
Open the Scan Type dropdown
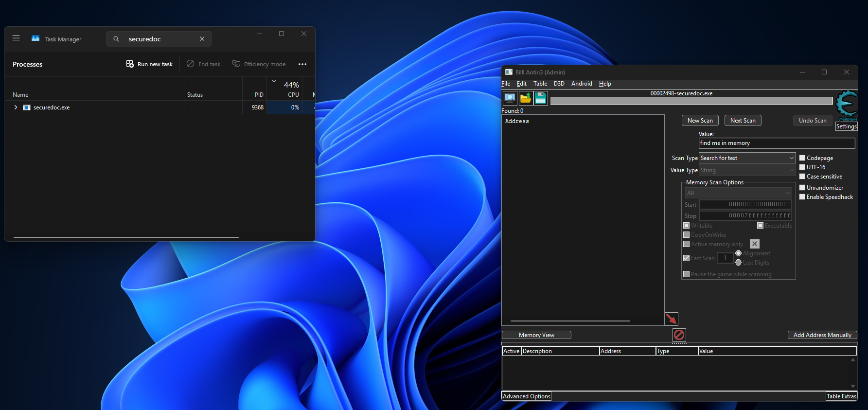point(747,158)
